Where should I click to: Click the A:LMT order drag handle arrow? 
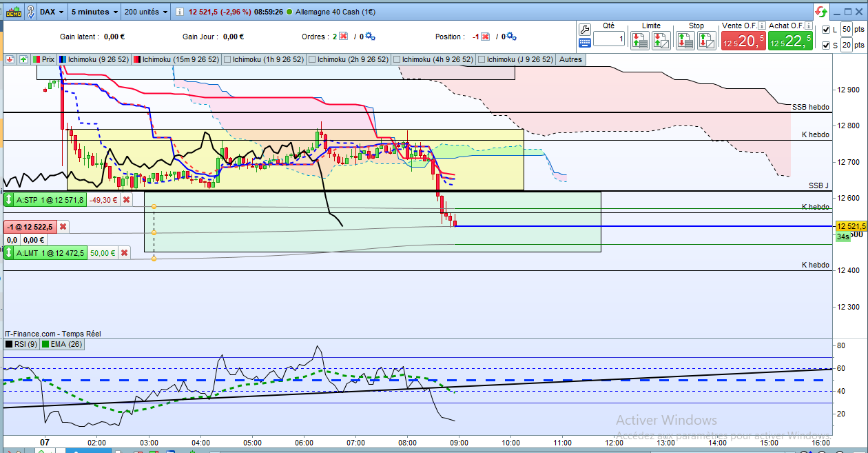(x=9, y=253)
